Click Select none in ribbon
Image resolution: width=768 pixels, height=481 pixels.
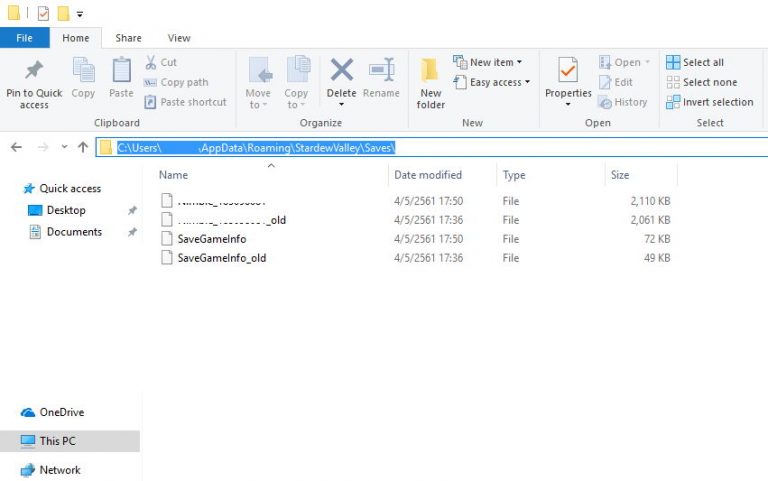[x=701, y=82]
